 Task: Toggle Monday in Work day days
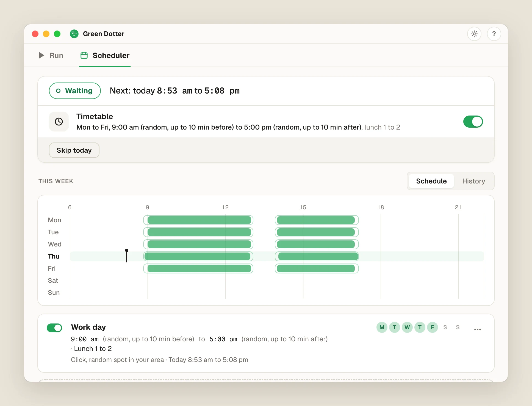[x=382, y=327]
